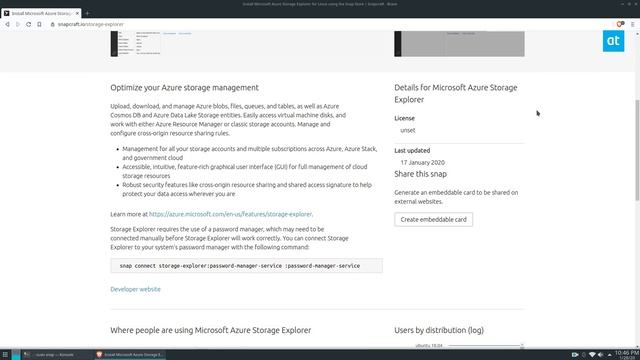
Task: Click Create embeddable card button
Action: click(433, 220)
